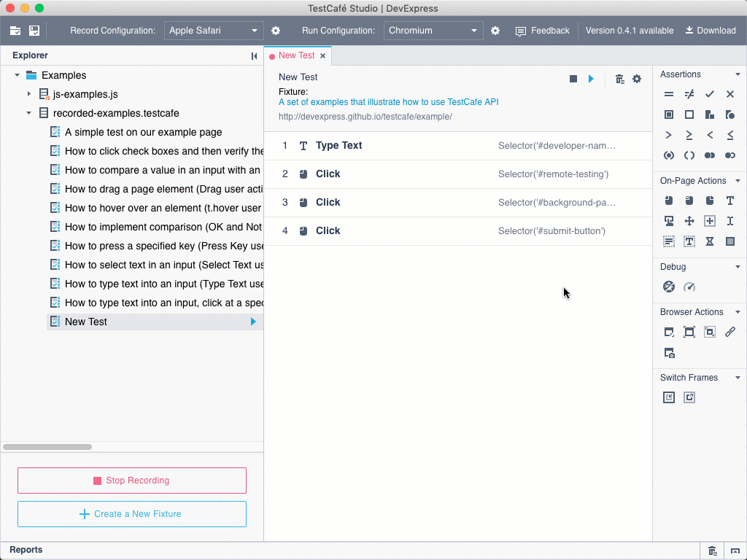The height and width of the screenshot is (560, 747).
Task: Click the play arrow on the New Test explorer row
Action: tap(253, 322)
